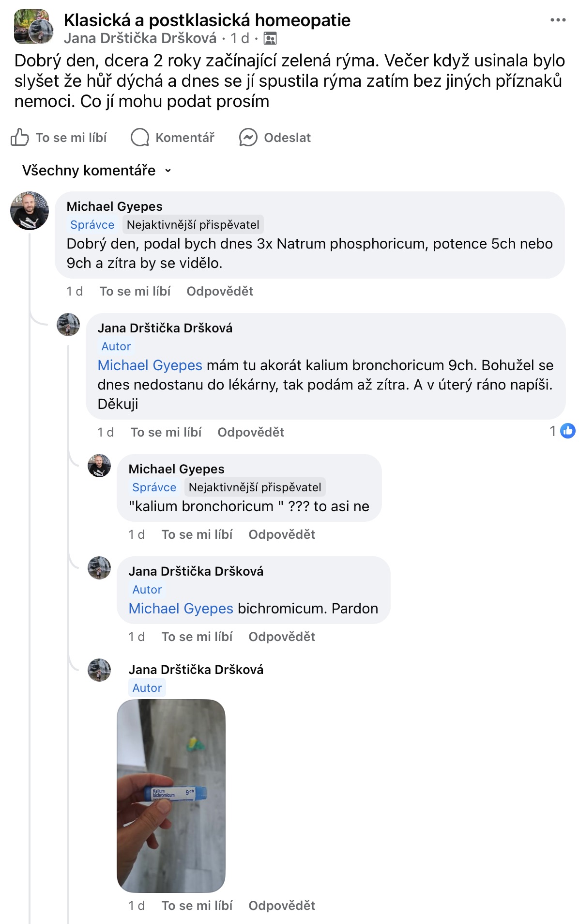The width and height of the screenshot is (579, 924).
Task: Open the 'Klasická a postklasická homeopatie' group title
Action: tap(207, 20)
